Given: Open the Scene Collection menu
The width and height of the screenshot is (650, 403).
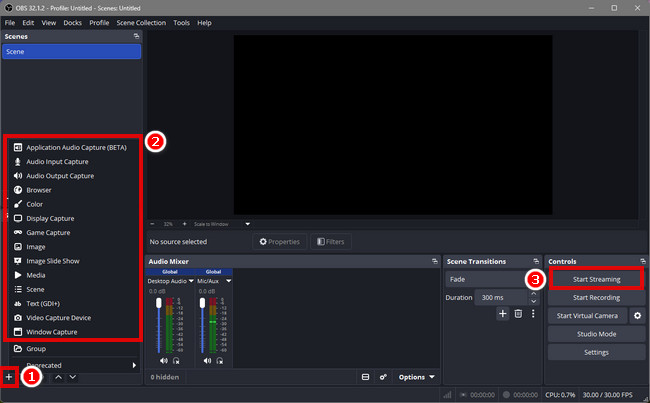Looking at the screenshot, I should tap(141, 22).
